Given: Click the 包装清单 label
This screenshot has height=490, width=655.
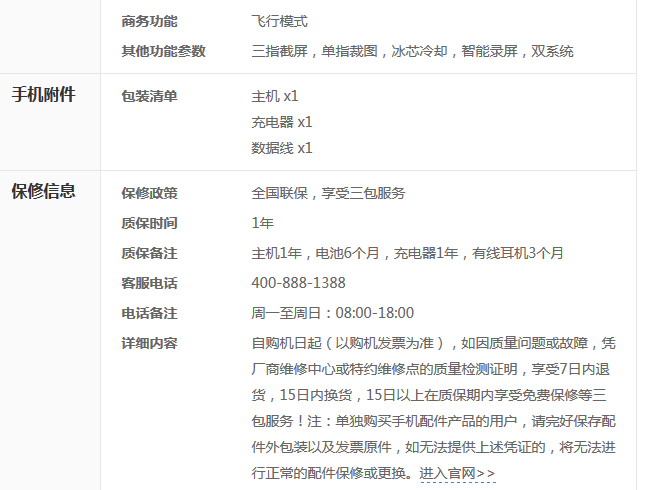Looking at the screenshot, I should (150, 96).
